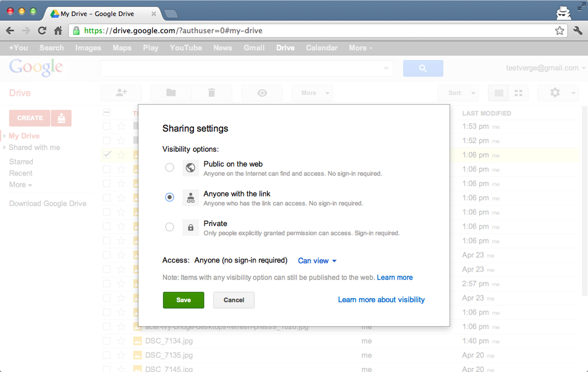Click the list view layout icon
Viewport: 588px width, 372px height.
pos(498,93)
